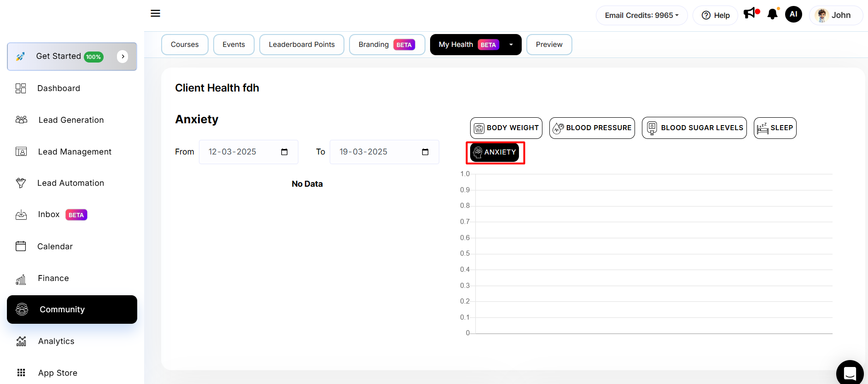Open the Dashboard menu label
Image resolution: width=868 pixels, height=384 pixels.
pyautogui.click(x=58, y=88)
